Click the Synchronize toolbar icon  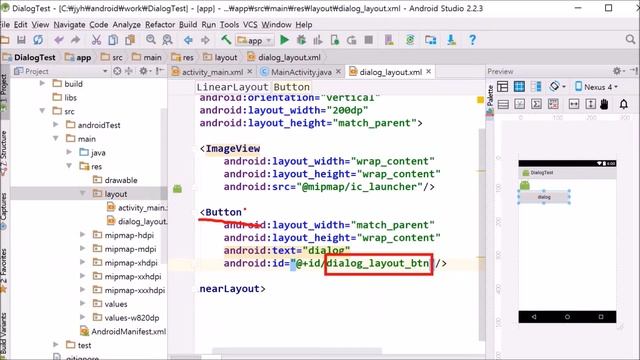tap(38, 40)
